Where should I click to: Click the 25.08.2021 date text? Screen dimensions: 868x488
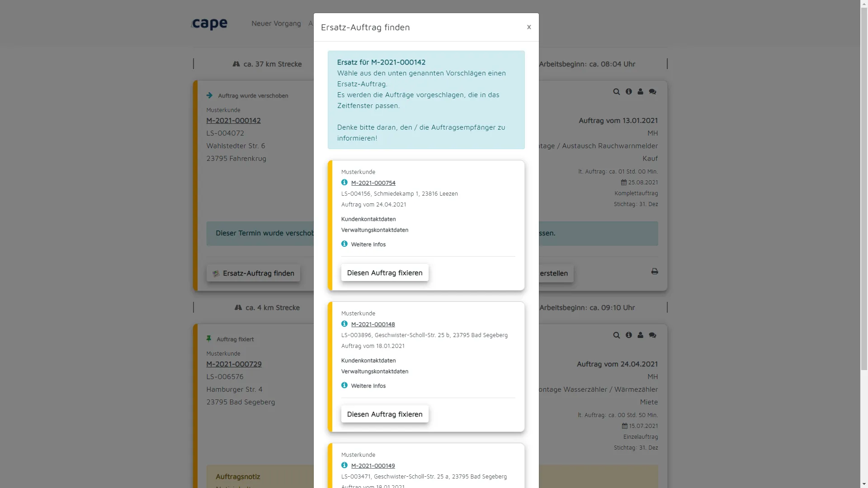[x=643, y=183]
